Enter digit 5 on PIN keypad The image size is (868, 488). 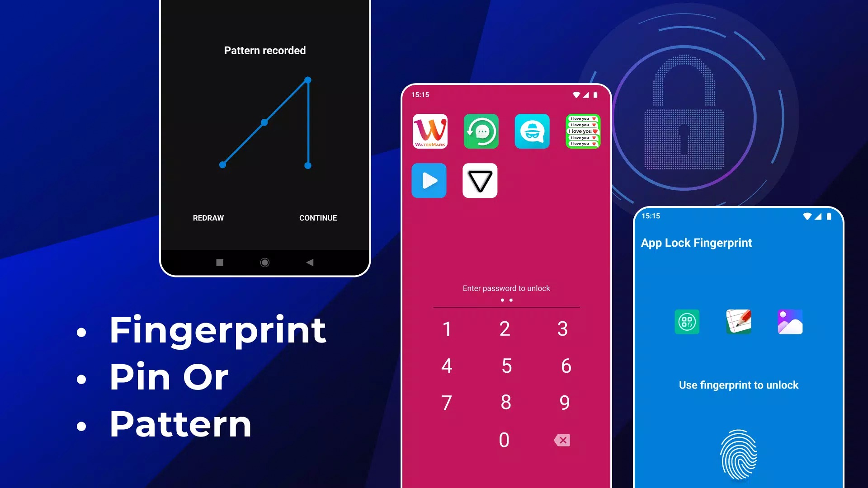505,366
